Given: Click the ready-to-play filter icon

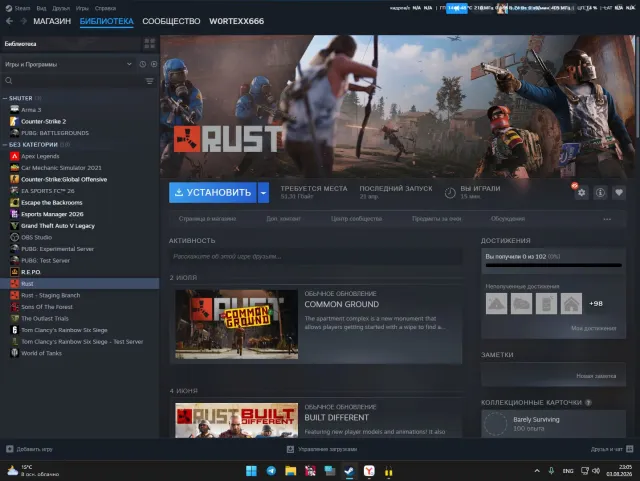Looking at the screenshot, I should [x=154, y=64].
